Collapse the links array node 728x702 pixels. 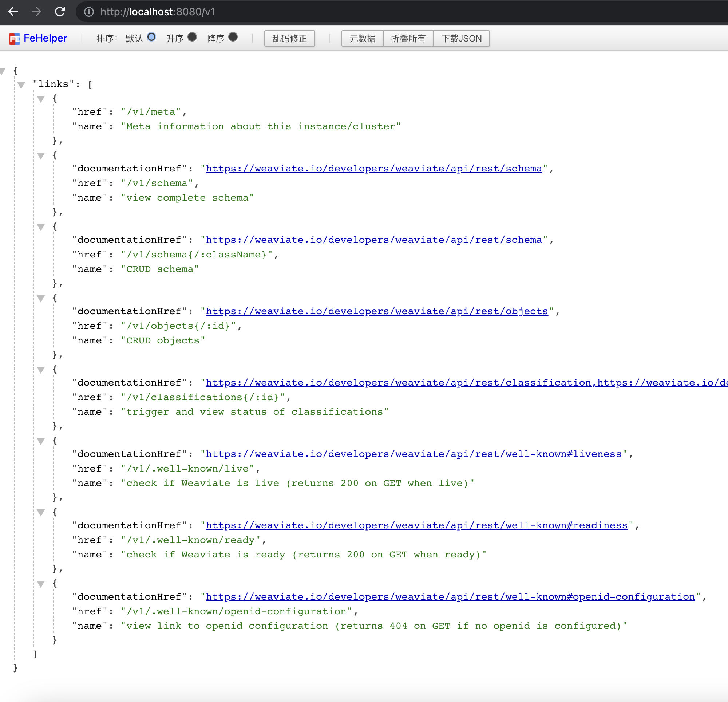pyautogui.click(x=21, y=85)
